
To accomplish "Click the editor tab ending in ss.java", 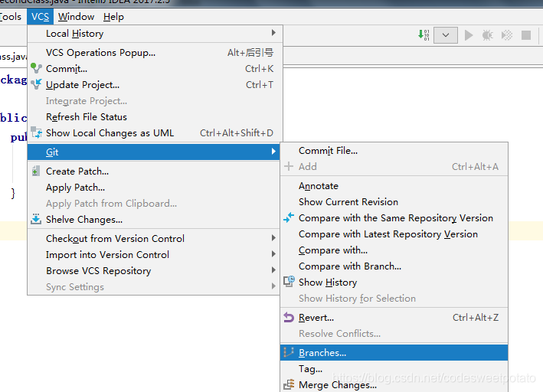I will pyautogui.click(x=14, y=56).
